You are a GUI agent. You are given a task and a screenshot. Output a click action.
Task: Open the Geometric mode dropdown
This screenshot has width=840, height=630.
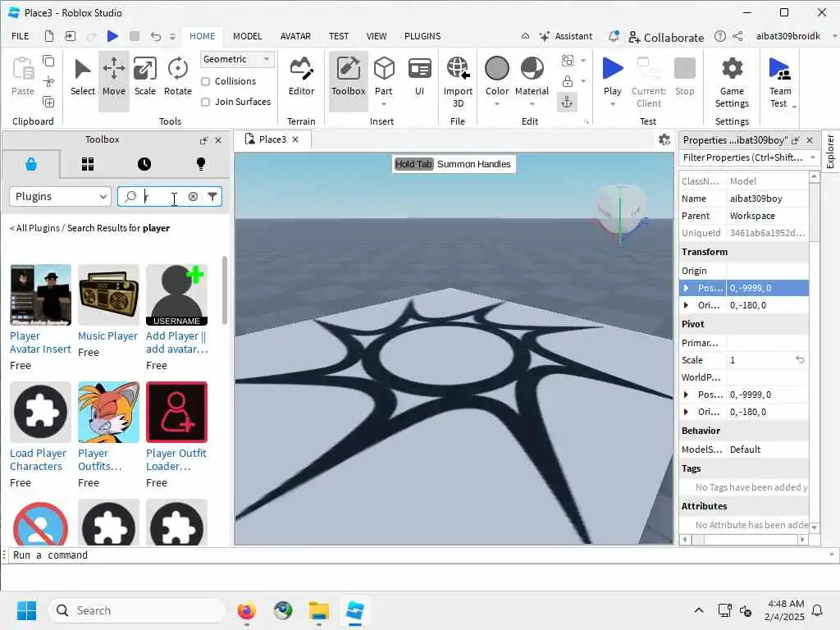coord(237,59)
